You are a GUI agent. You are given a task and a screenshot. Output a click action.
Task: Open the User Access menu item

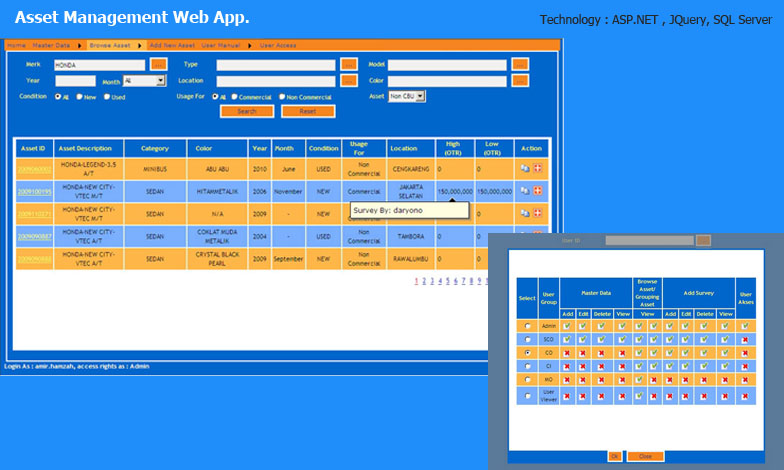[277, 46]
